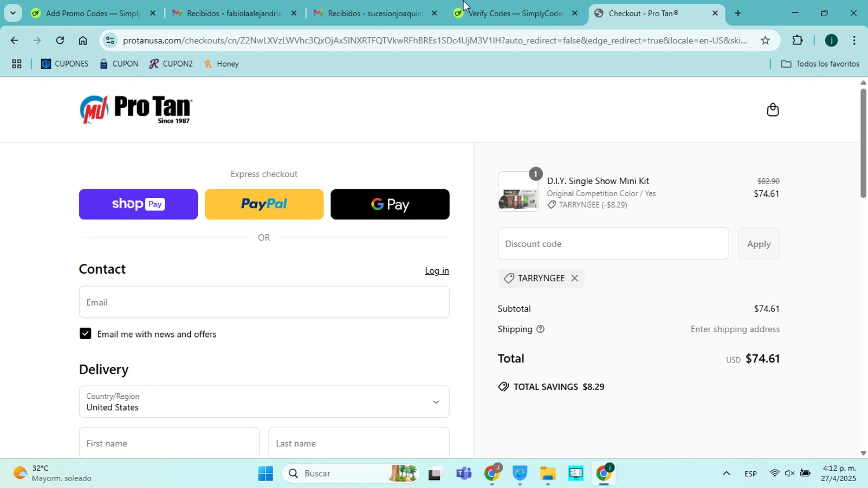
Task: Pay with Shop Pay
Action: pos(138,204)
